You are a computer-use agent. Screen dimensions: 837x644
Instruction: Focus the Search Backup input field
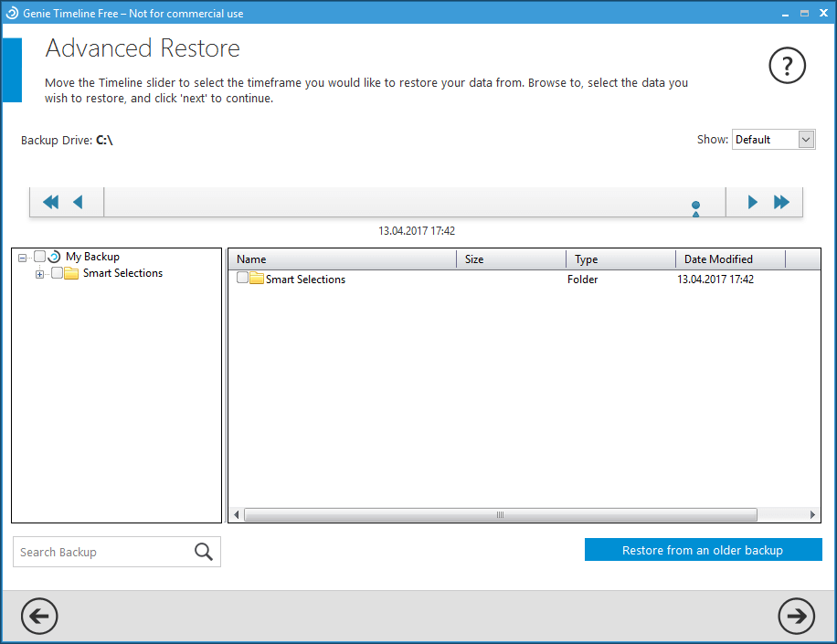pos(101,552)
